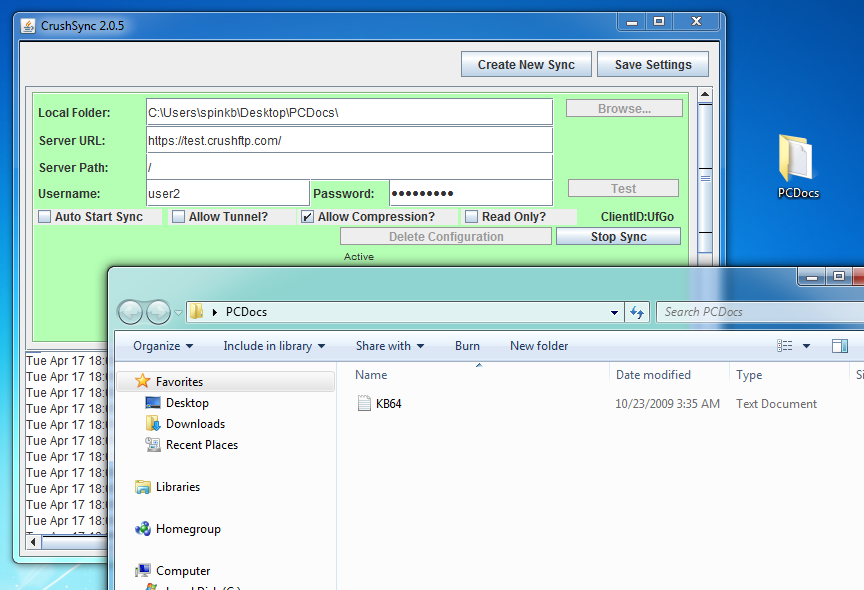This screenshot has height=590, width=864.
Task: Open the view options dropdown arrow
Action: pos(807,346)
